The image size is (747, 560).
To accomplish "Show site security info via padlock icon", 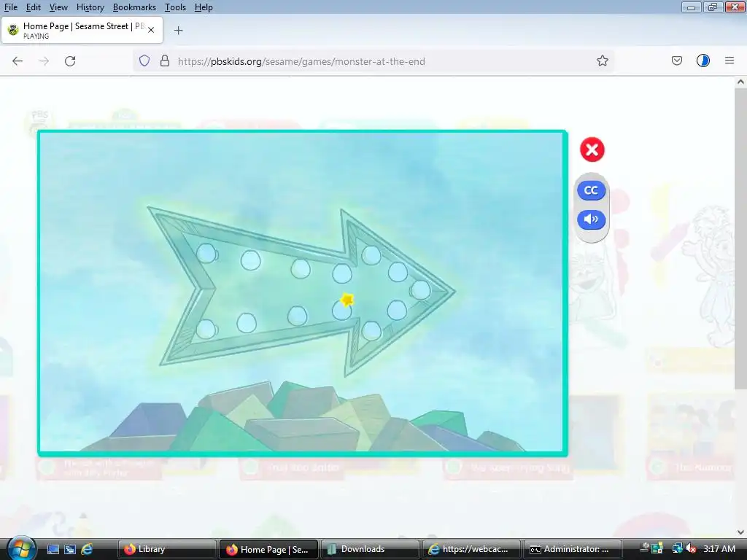I will 165,61.
